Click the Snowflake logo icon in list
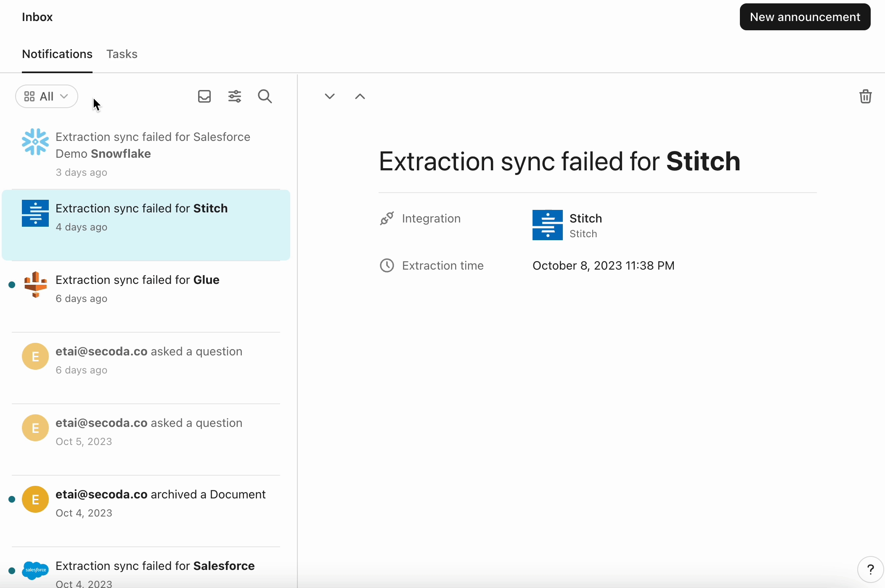Screen dimensions: 885x588 pos(35,142)
